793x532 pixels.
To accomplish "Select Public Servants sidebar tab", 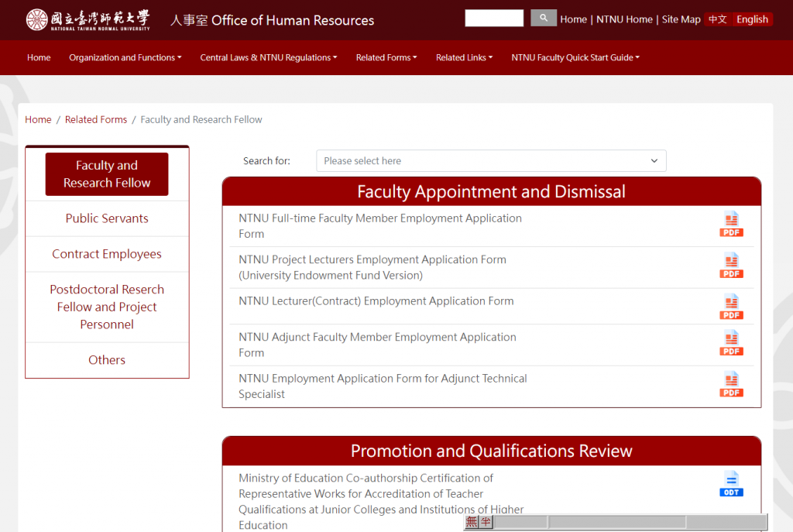I will [107, 218].
